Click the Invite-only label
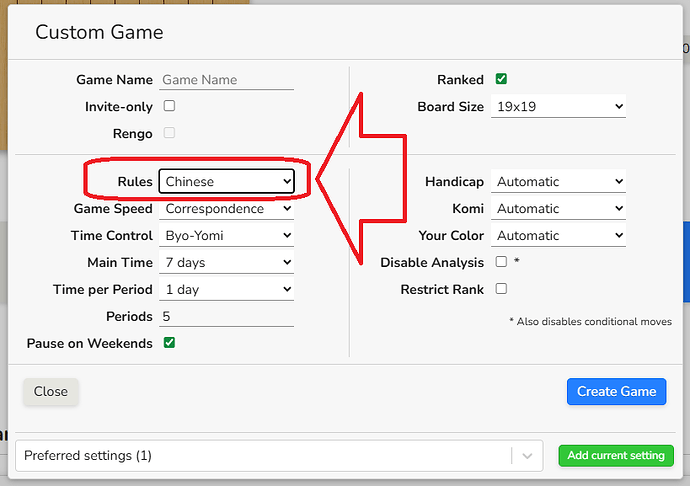The height and width of the screenshot is (486, 690). click(119, 107)
